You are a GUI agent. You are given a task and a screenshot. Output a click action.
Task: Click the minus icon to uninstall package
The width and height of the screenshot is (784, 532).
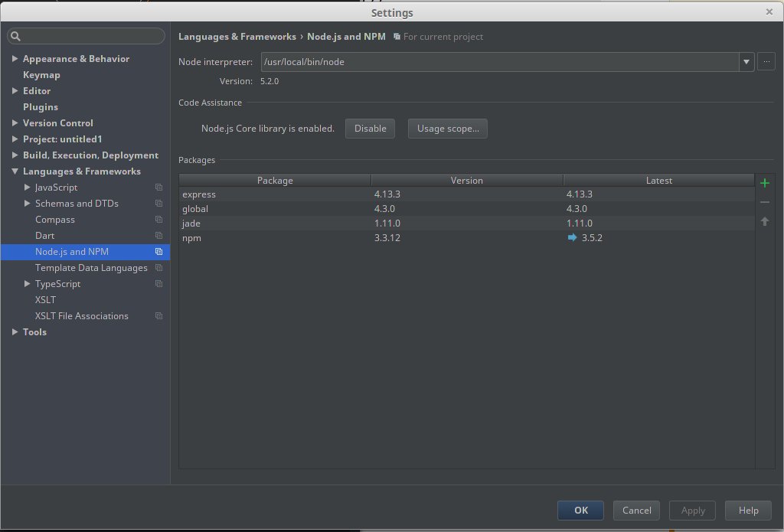click(765, 203)
